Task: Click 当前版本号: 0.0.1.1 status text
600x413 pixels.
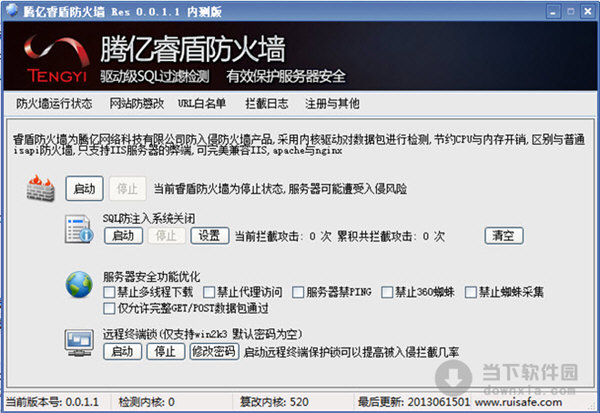Action: click(52, 402)
